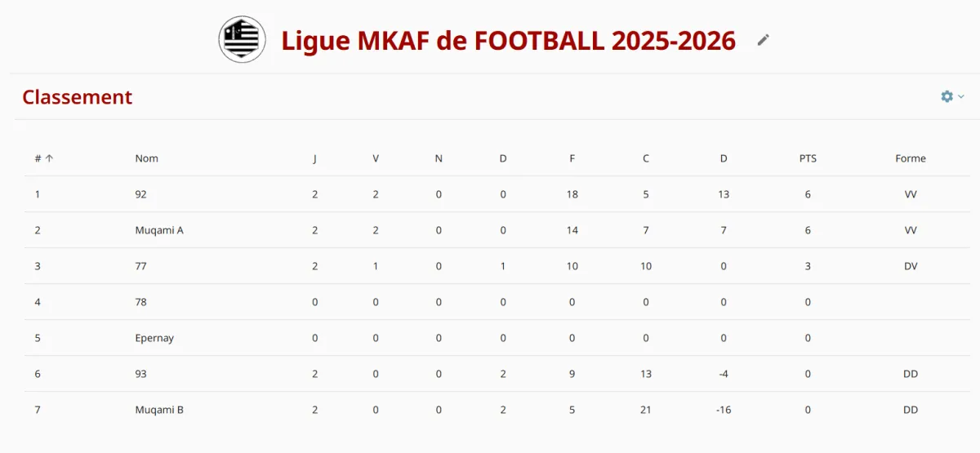Screen dimensions: 980x453
Task: Expand the chevron next to settings gear
Action: (961, 96)
